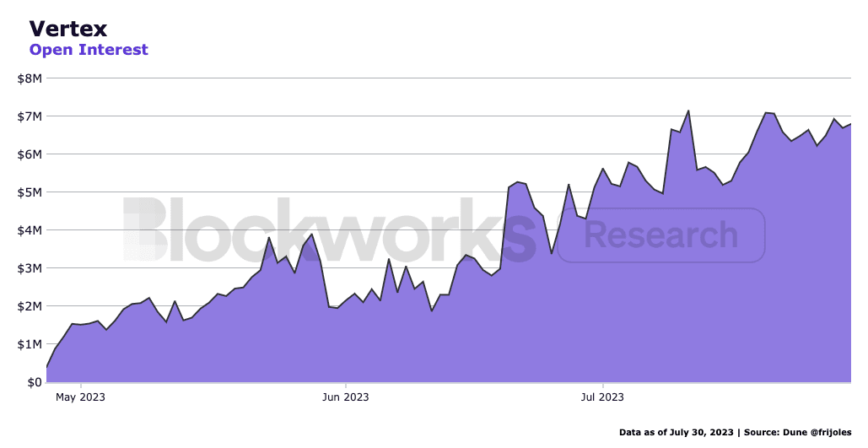Select the Open Interest subtitle
This screenshot has height=448, width=868.
coord(89,50)
